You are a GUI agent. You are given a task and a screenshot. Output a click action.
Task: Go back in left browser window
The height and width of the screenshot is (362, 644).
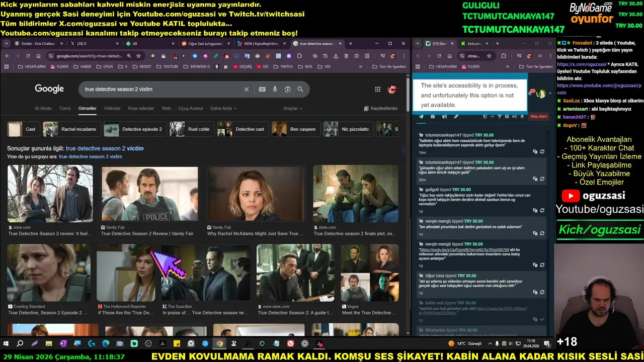(7, 56)
